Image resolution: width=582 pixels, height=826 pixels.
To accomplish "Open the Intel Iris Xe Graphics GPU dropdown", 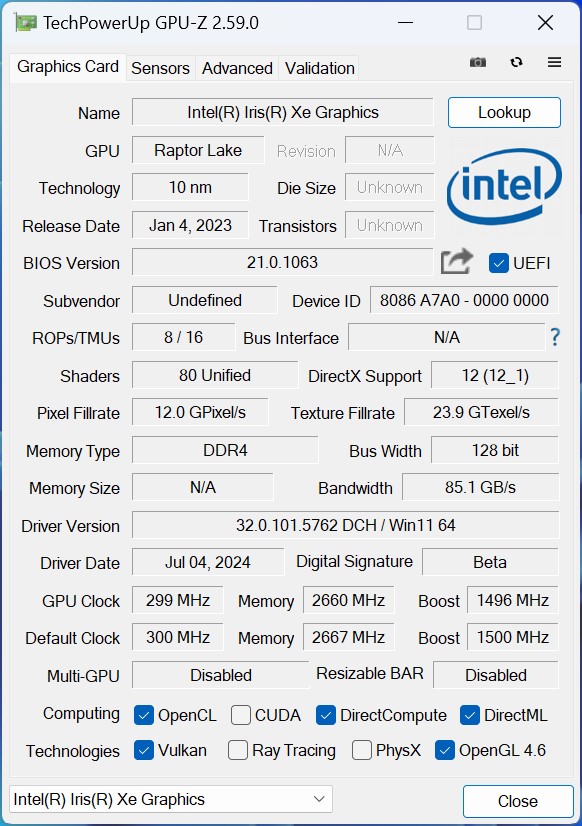I will [x=171, y=799].
